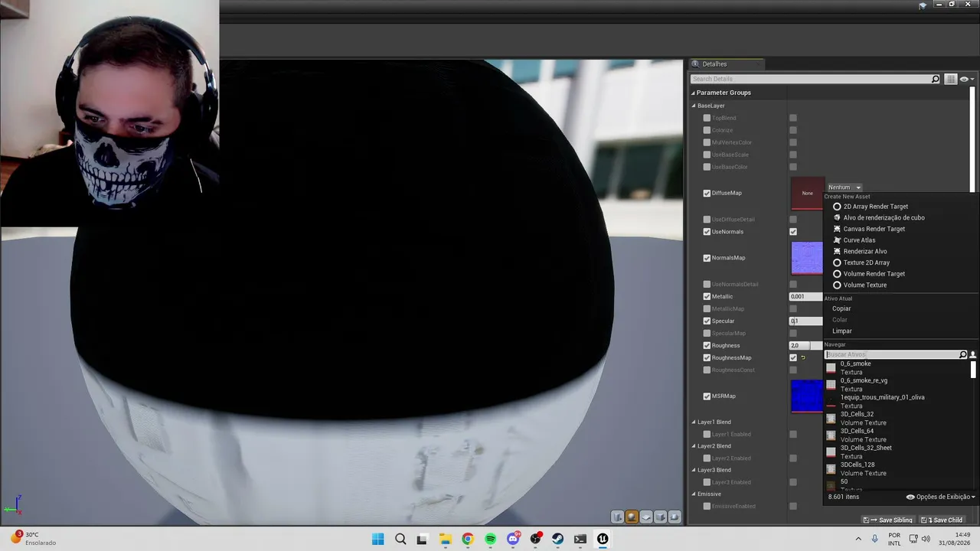Viewport: 980px width, 551px height.
Task: Choose Texture 2D Array option
Action: pos(866,262)
